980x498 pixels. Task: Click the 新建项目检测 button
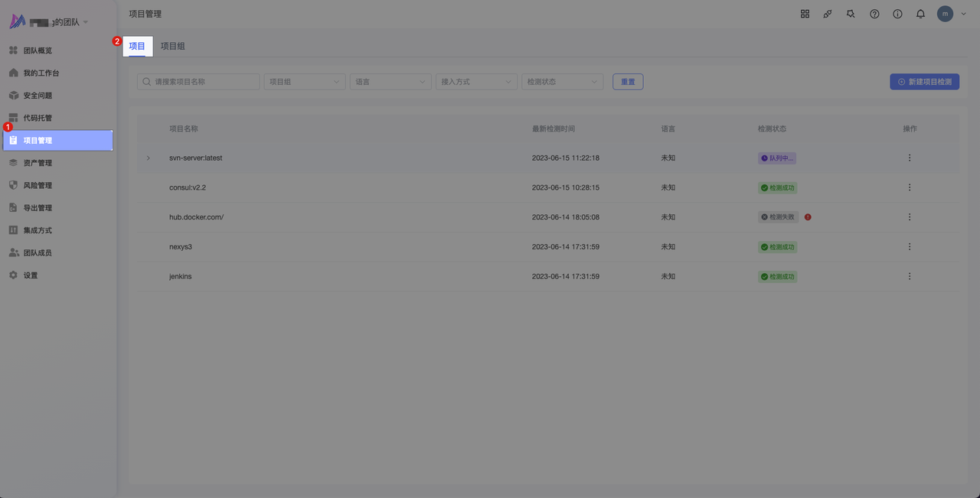click(924, 82)
